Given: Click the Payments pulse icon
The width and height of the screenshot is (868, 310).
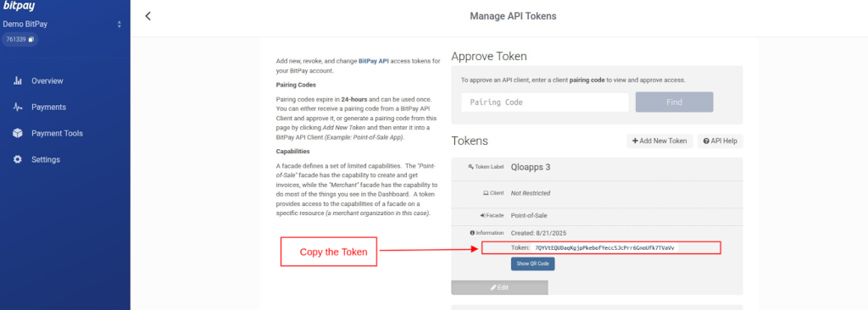Looking at the screenshot, I should (18, 107).
